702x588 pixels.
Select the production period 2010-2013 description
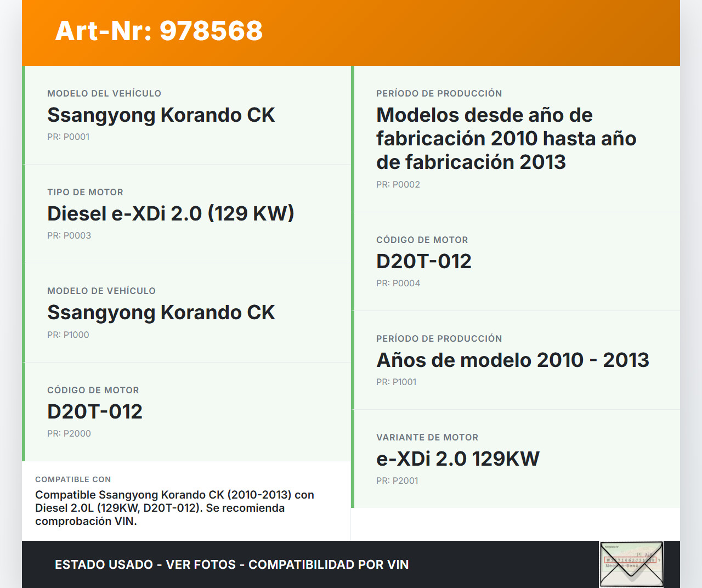tap(506, 138)
